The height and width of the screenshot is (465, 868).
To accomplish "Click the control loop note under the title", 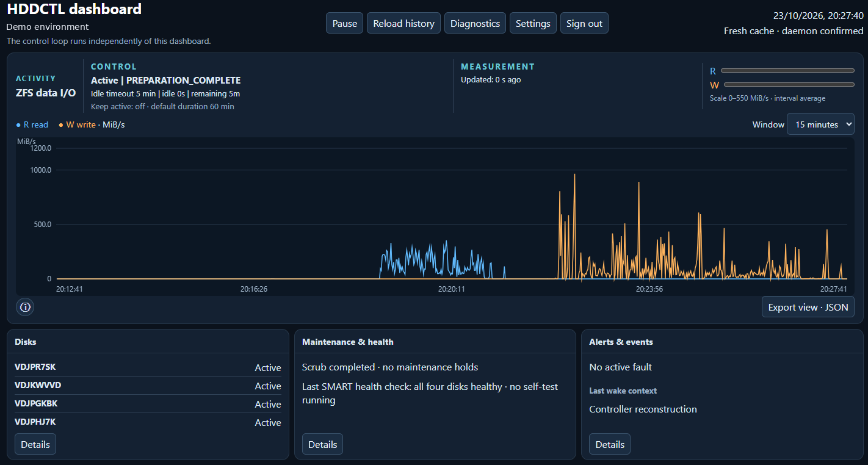I will tap(109, 41).
